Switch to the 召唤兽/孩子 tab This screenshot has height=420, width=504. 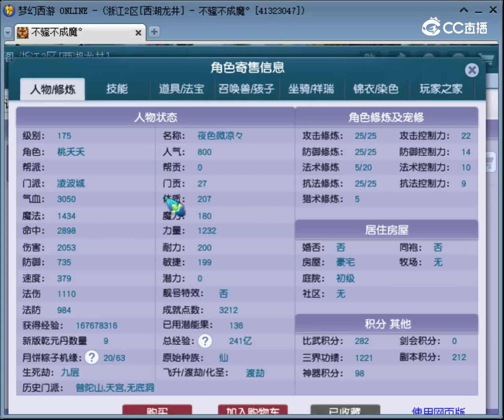[246, 89]
